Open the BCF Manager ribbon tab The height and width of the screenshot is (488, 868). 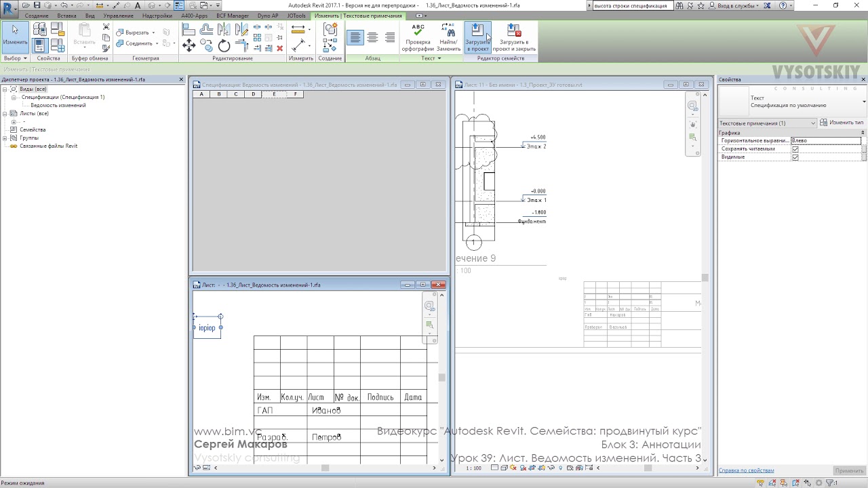click(233, 16)
